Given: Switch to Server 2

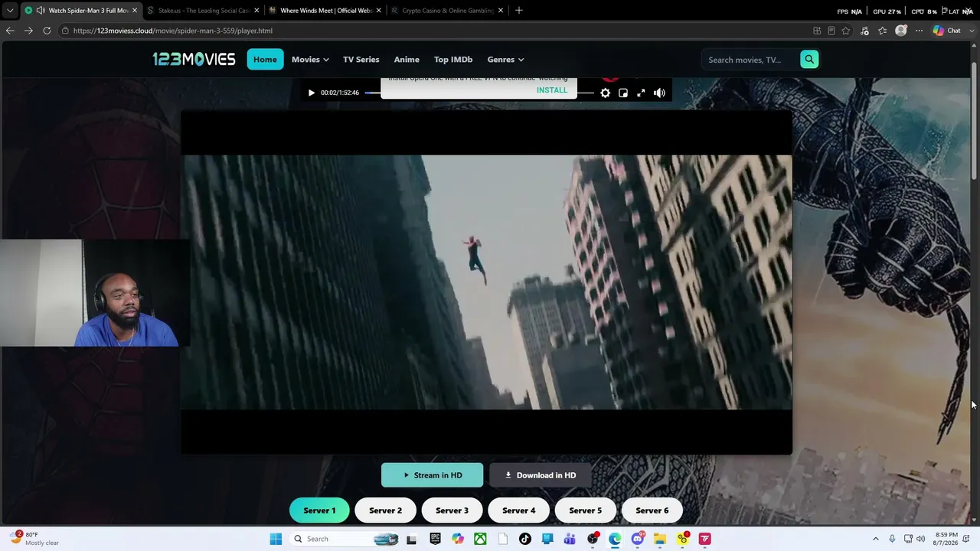Looking at the screenshot, I should (x=385, y=510).
